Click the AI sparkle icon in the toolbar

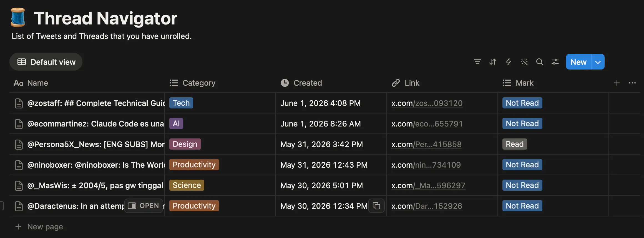coord(524,62)
